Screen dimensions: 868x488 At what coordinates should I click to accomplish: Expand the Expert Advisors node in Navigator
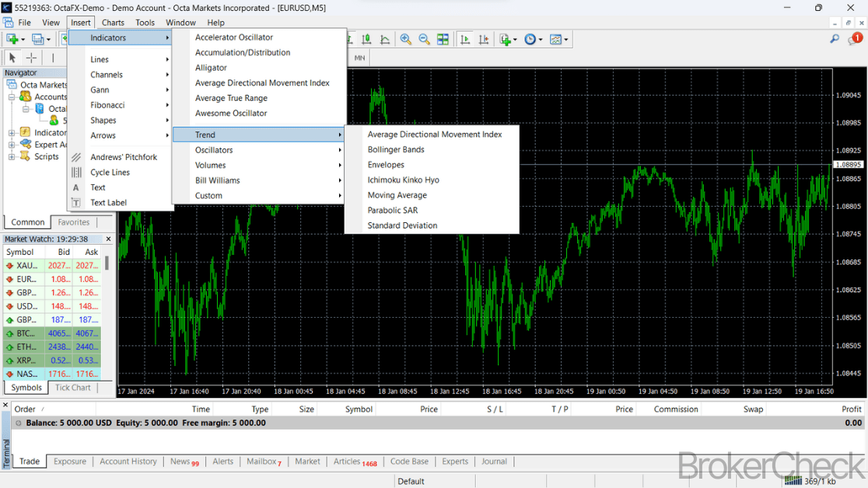pos(12,145)
